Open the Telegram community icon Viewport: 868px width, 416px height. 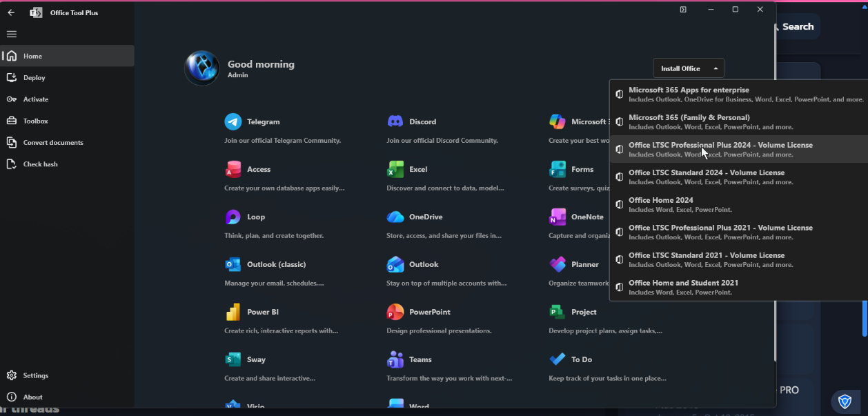(233, 121)
